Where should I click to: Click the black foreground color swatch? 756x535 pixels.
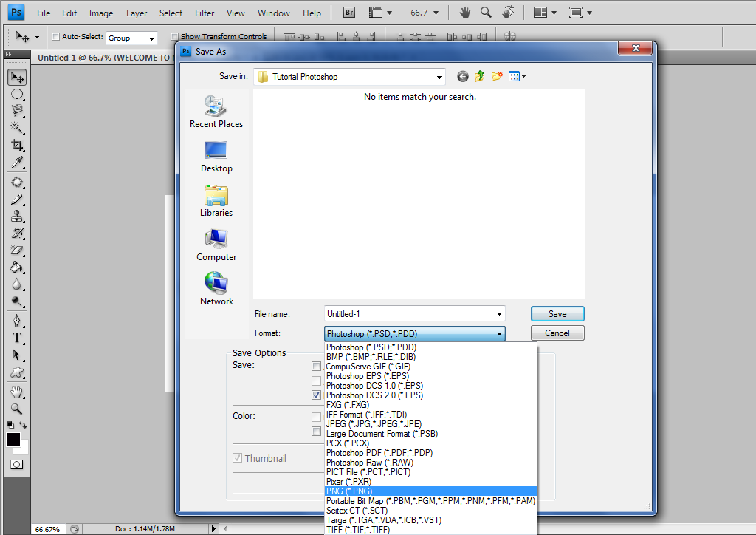pyautogui.click(x=13, y=440)
